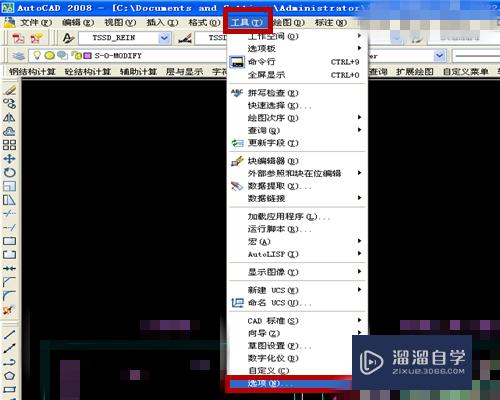The image size is (500, 400).
Task: Select the Fillet tool
Action: click(9, 296)
